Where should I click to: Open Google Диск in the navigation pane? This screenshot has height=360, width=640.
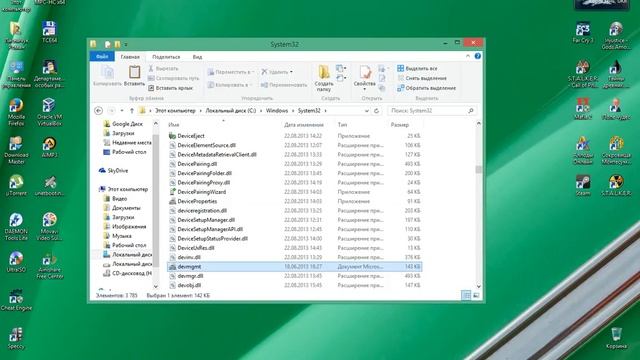click(127, 124)
